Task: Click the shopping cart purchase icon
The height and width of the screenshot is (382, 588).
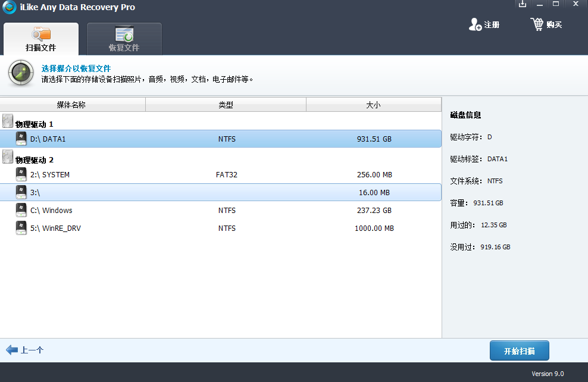Action: (x=537, y=24)
